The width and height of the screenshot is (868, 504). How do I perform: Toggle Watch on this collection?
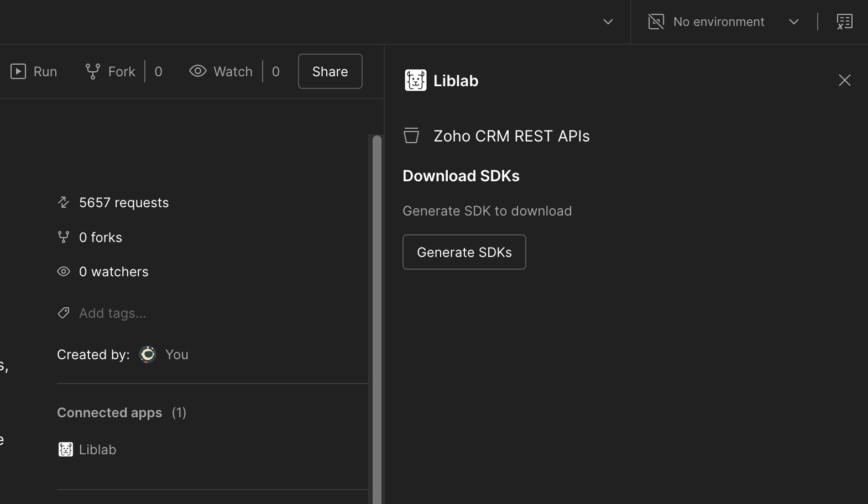(x=221, y=71)
